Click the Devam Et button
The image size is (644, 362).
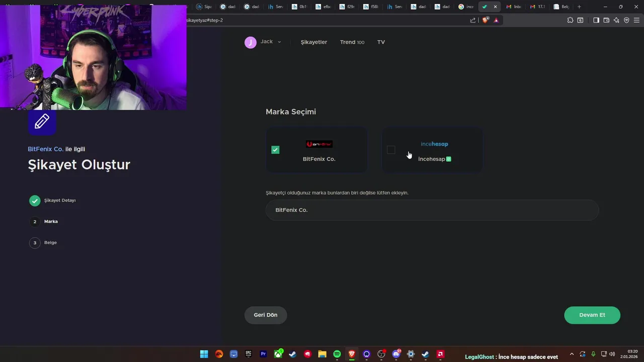pyautogui.click(x=592, y=315)
